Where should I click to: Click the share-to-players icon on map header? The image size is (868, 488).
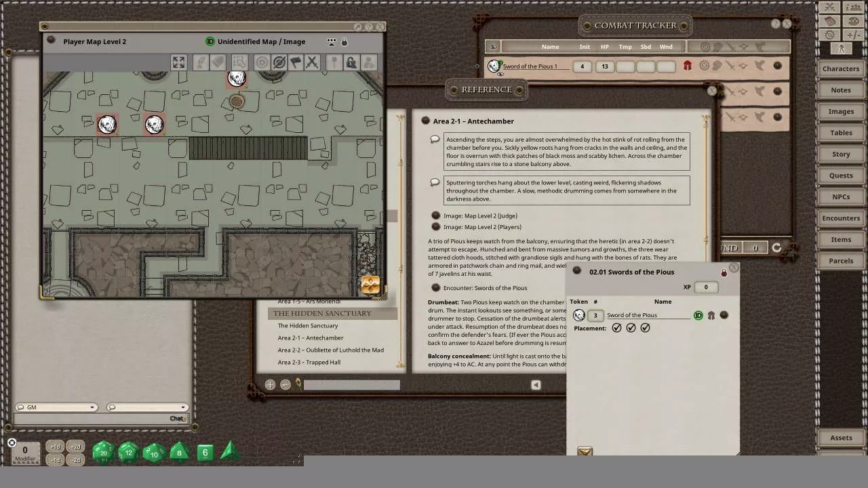[331, 41]
